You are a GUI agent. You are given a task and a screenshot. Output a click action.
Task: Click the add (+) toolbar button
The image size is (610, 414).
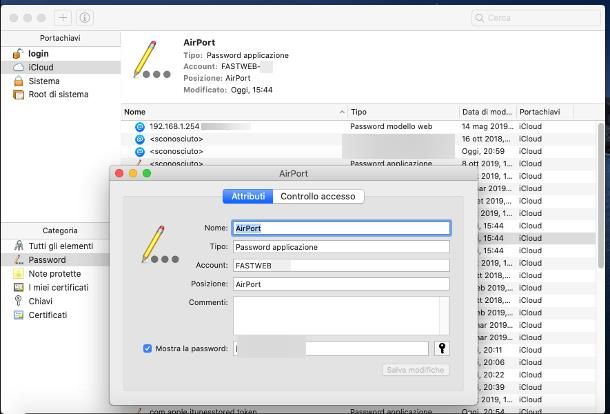(x=63, y=18)
